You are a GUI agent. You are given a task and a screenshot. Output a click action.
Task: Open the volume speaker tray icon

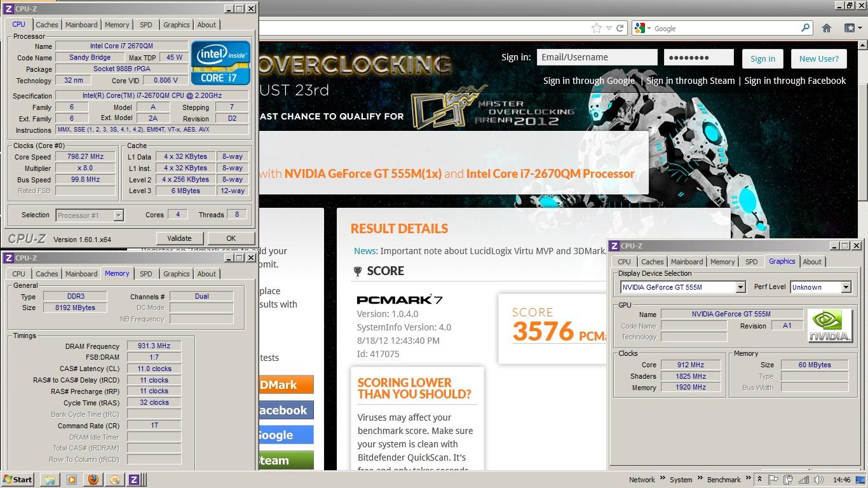click(x=818, y=480)
